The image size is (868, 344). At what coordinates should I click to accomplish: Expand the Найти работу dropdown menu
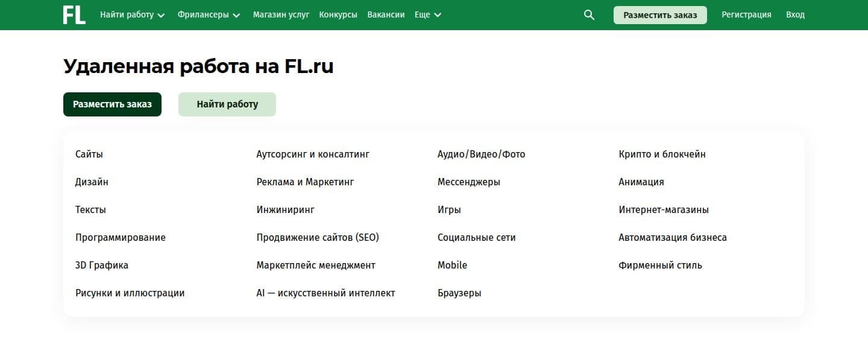tap(133, 15)
